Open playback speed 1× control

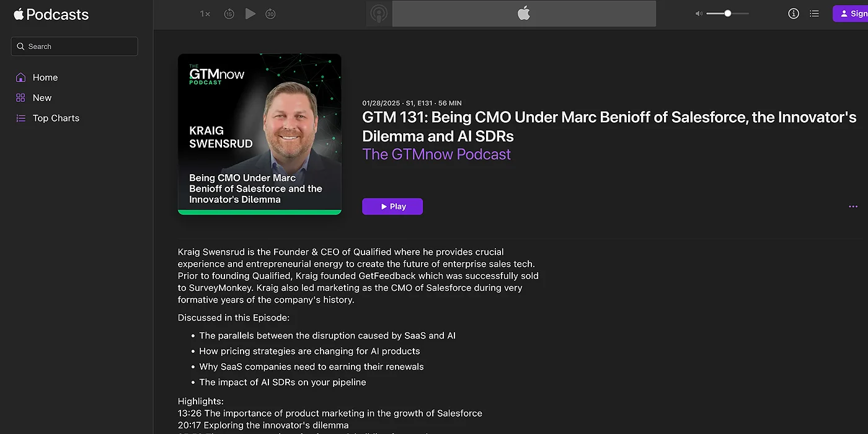click(205, 14)
